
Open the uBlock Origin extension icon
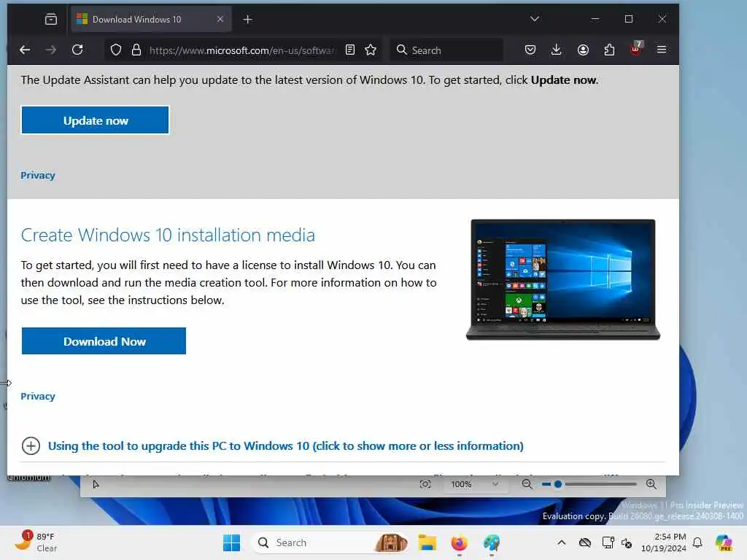point(636,49)
